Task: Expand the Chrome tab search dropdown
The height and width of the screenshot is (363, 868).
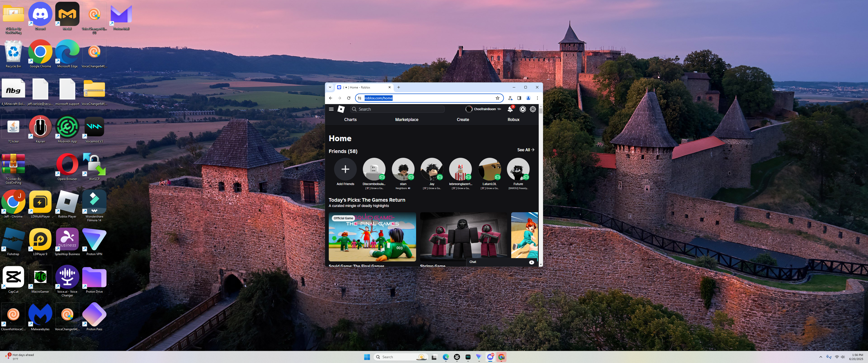Action: tap(330, 87)
